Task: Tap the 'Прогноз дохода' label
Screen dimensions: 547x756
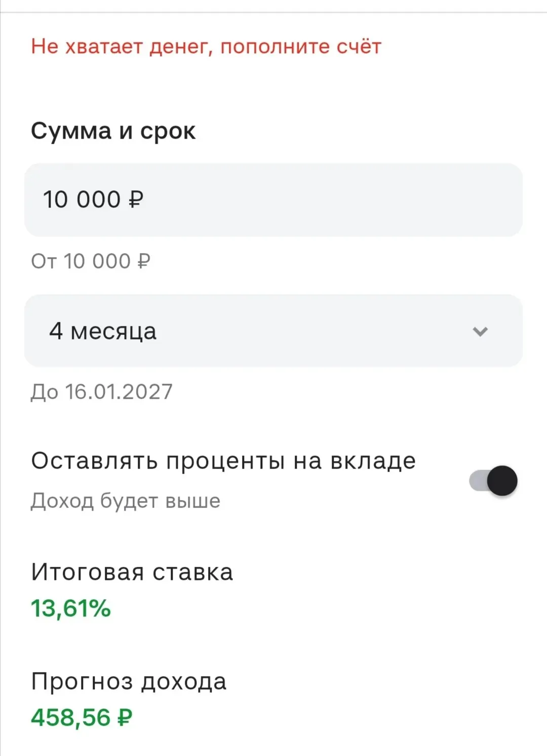Action: [x=129, y=682]
